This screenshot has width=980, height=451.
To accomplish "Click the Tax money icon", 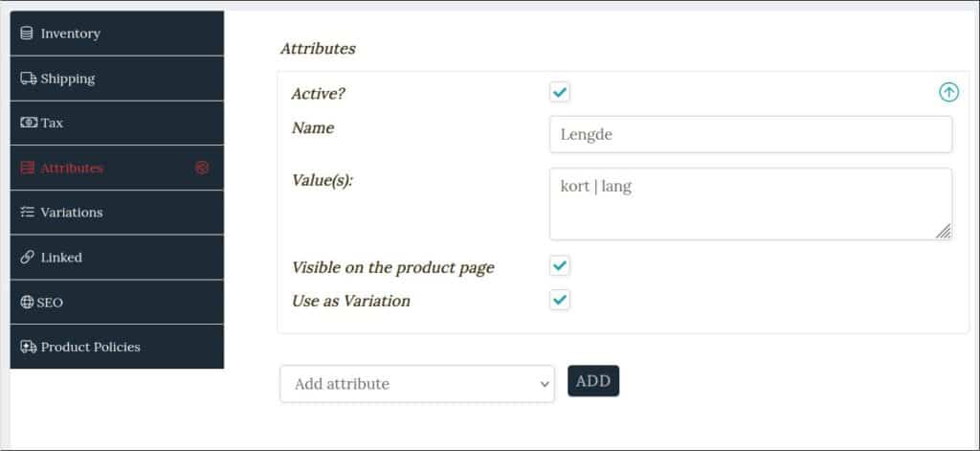I will [29, 123].
